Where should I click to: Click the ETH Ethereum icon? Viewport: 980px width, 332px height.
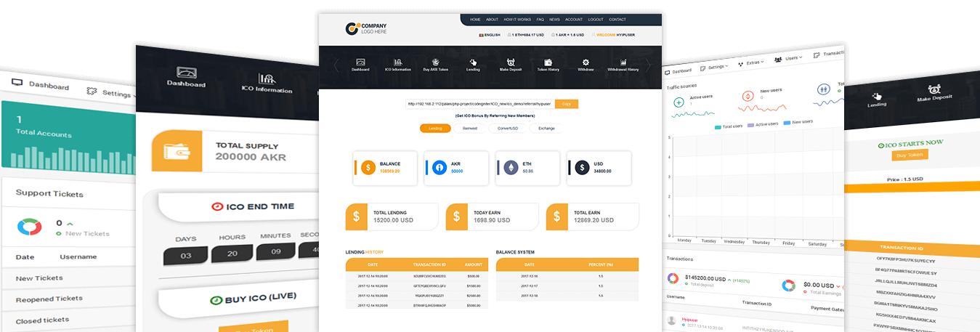coord(511,168)
